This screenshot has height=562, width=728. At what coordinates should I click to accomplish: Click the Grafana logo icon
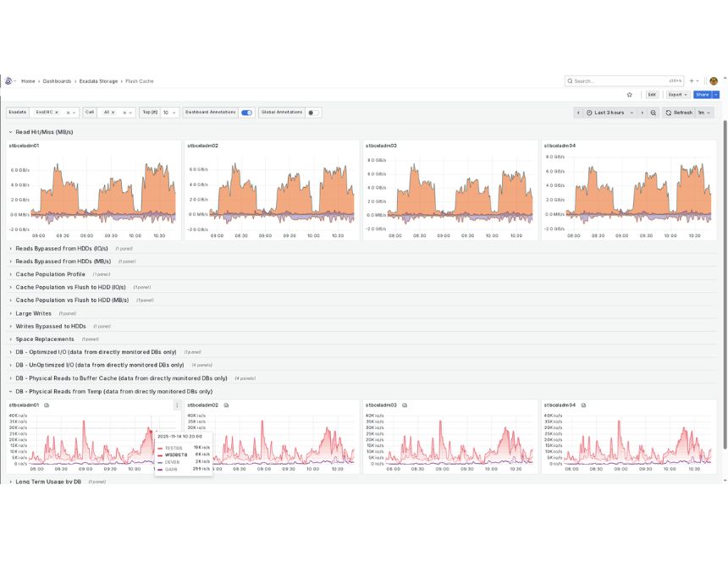[8, 81]
